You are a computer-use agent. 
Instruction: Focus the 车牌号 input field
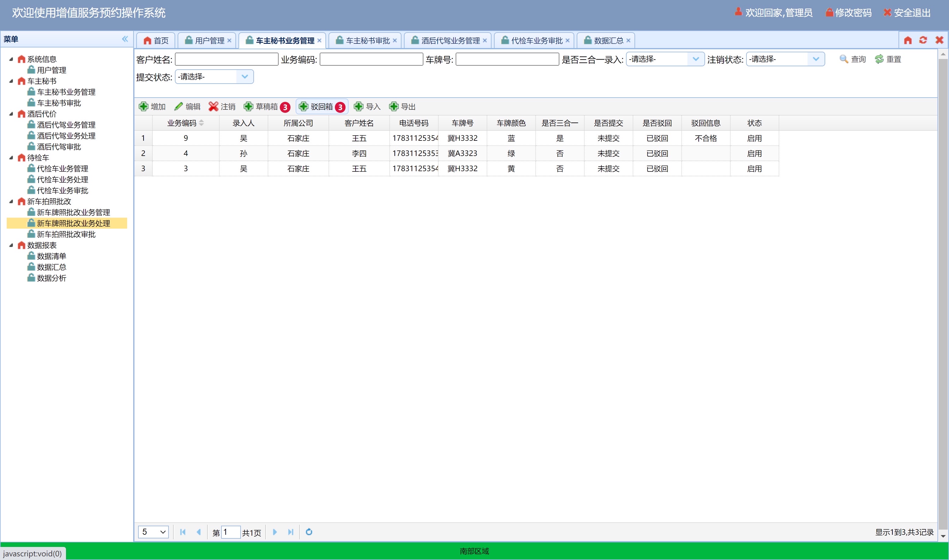tap(507, 59)
